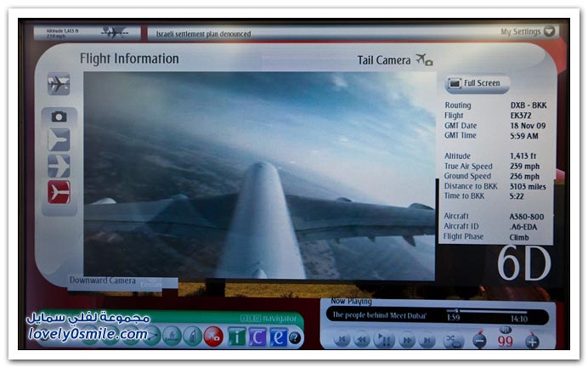Image resolution: width=588 pixels, height=368 pixels.
Task: Toggle play/pause in Now Playing
Action: pos(384,340)
